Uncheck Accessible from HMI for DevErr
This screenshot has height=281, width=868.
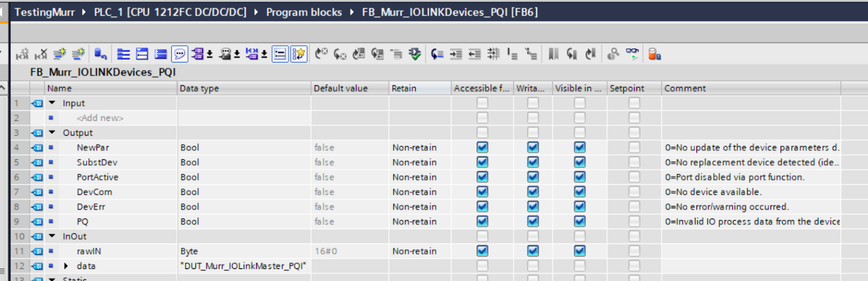pos(482,206)
